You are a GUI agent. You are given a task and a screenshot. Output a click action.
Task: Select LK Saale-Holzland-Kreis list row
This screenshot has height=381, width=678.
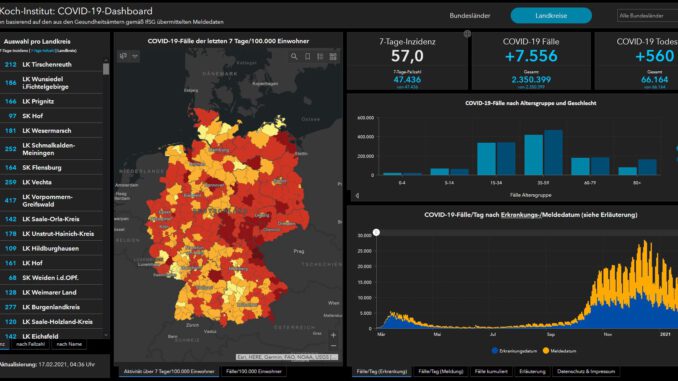point(51,322)
